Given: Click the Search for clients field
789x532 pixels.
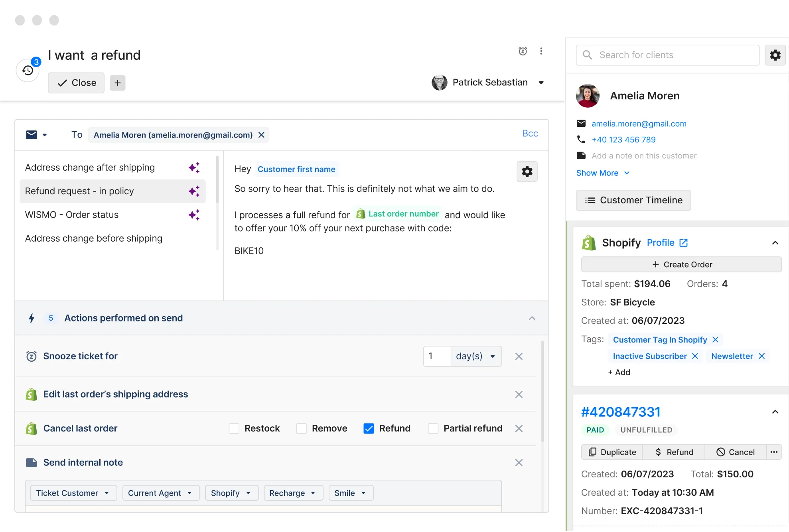Looking at the screenshot, I should click(667, 55).
